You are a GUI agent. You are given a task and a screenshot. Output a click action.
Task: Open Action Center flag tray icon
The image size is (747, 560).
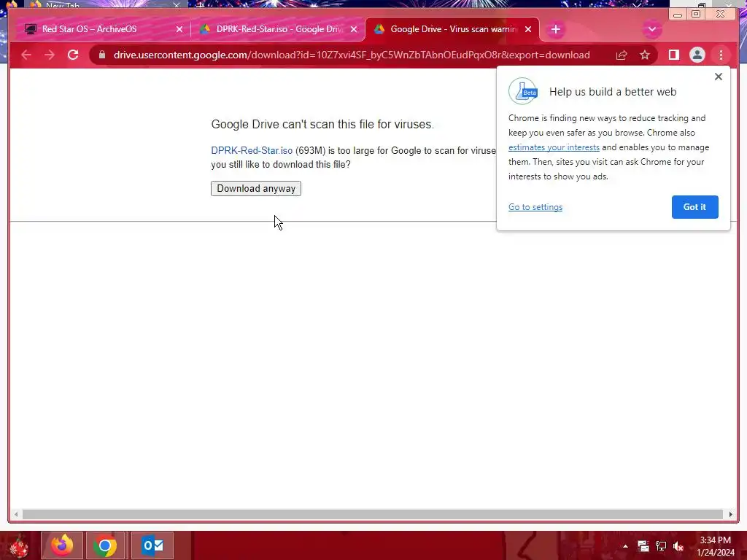tap(643, 546)
